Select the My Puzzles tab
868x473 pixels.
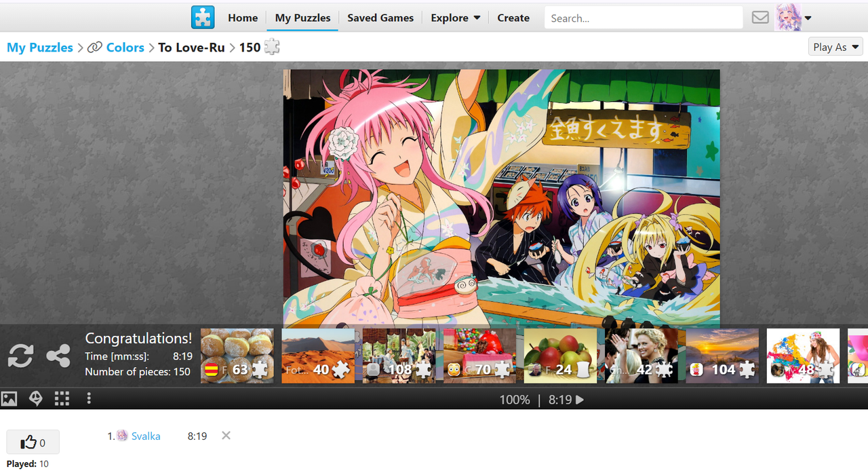(302, 18)
